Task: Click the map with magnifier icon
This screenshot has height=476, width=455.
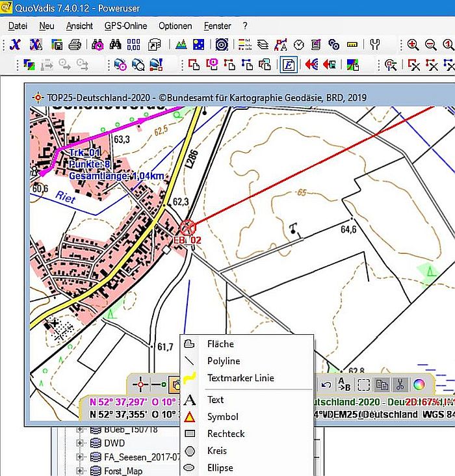Action: [138, 64]
